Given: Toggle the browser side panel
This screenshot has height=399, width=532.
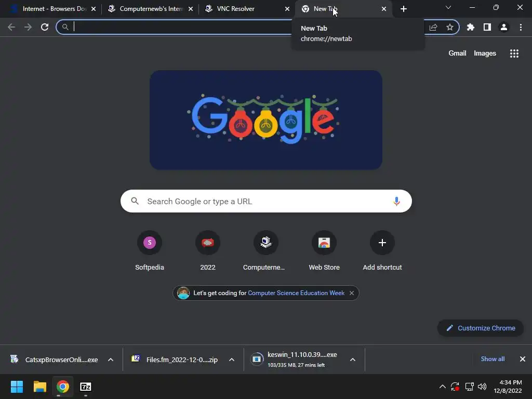Looking at the screenshot, I should point(487,27).
